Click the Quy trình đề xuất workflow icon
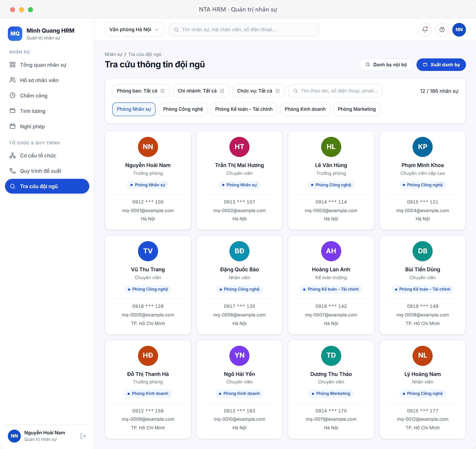 [12, 171]
